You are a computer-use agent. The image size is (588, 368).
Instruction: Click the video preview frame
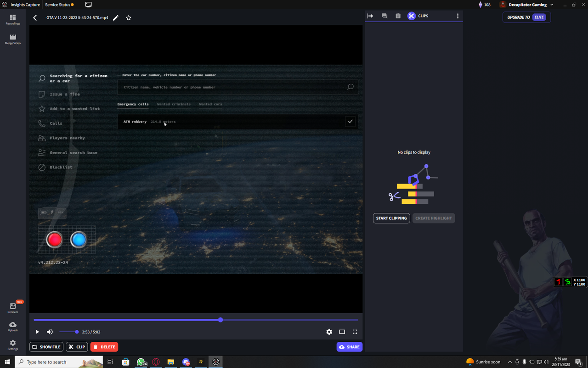pos(196,169)
